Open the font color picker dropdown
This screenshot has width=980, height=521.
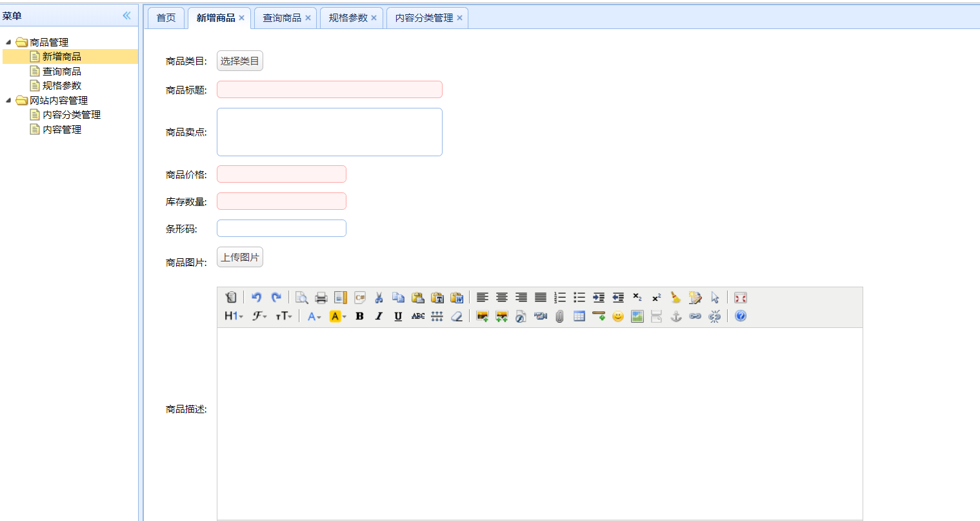314,316
